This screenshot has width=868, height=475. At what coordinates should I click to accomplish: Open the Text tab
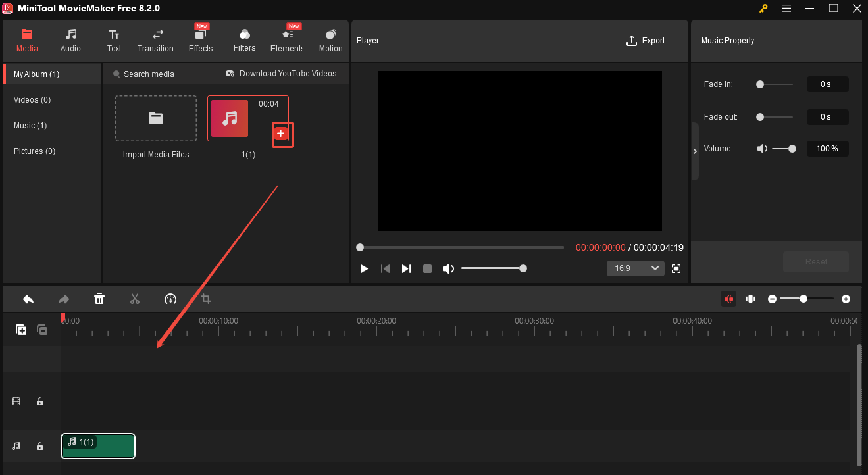(x=115, y=41)
